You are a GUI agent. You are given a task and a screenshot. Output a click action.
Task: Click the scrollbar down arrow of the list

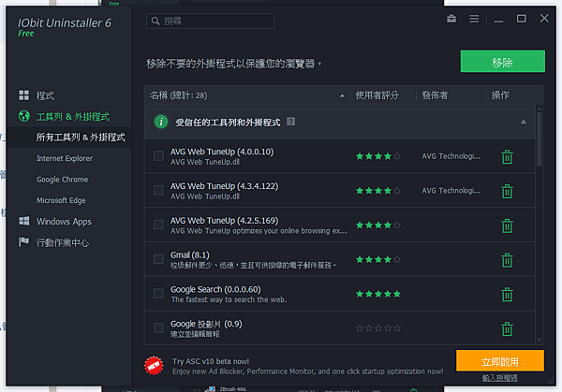point(540,341)
